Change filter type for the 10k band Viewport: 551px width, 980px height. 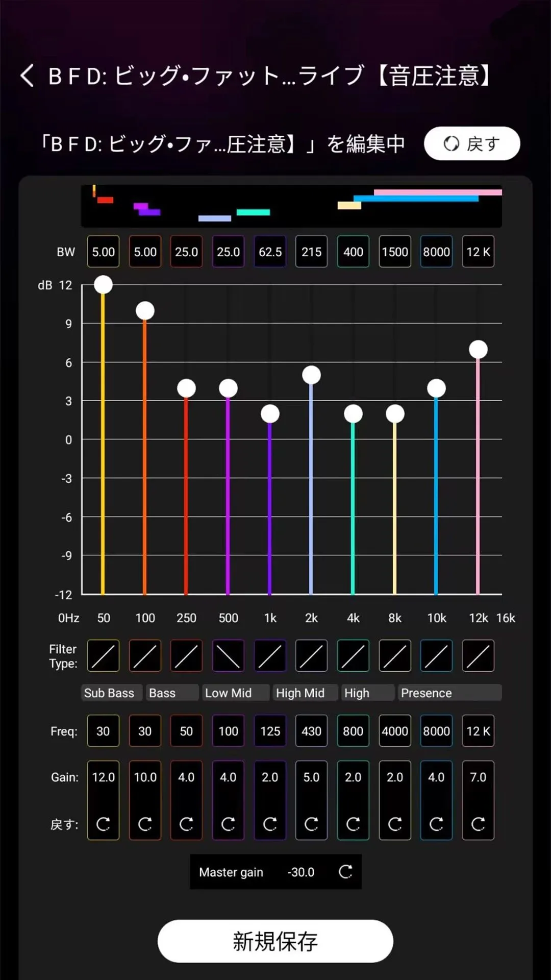click(x=436, y=656)
